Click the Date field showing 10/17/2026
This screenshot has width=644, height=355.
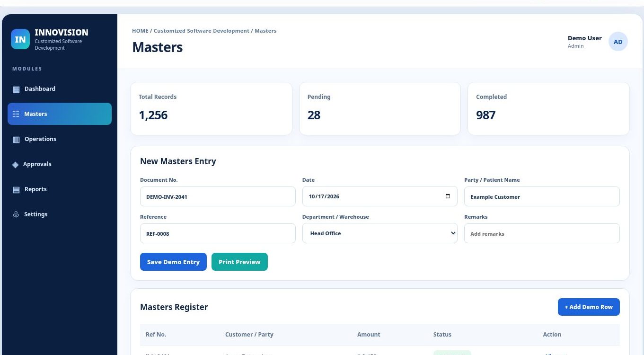(380, 196)
